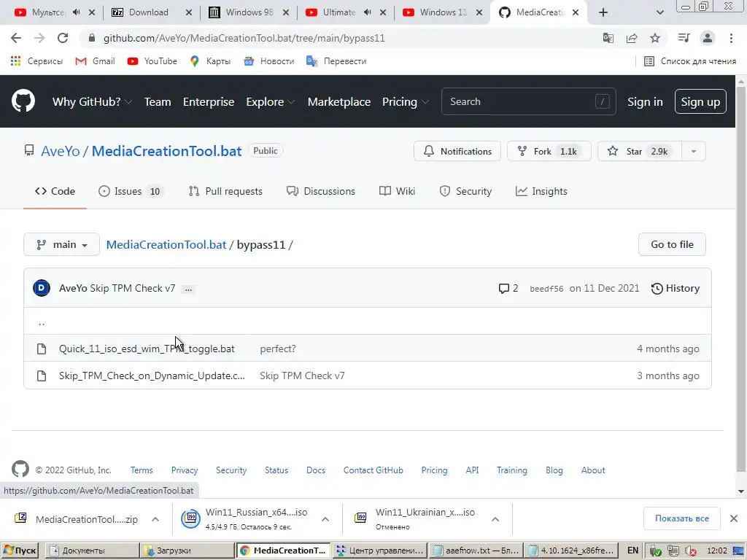The height and width of the screenshot is (560, 747).
Task: Expand Pricing dropdown in header
Action: tap(406, 101)
